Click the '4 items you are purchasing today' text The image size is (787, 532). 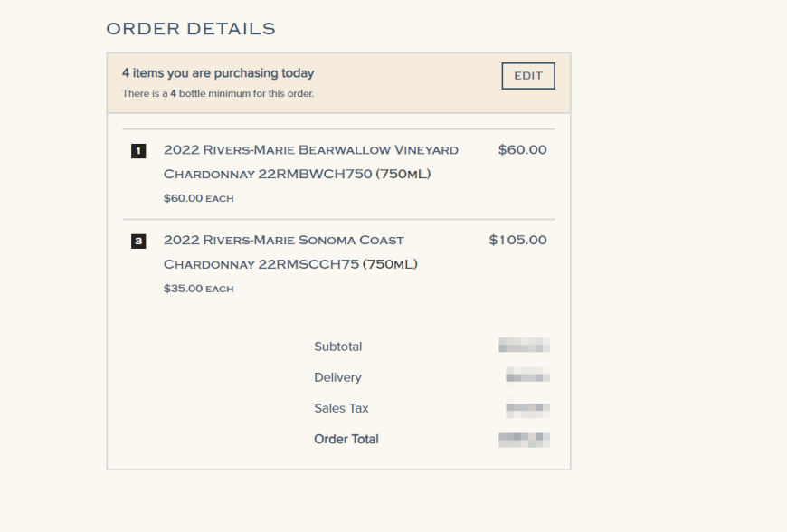coord(218,73)
